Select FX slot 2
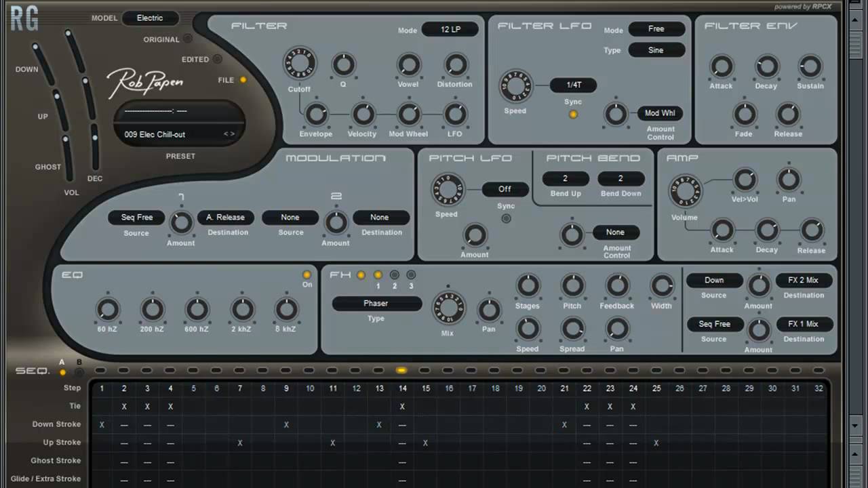 pyautogui.click(x=395, y=275)
